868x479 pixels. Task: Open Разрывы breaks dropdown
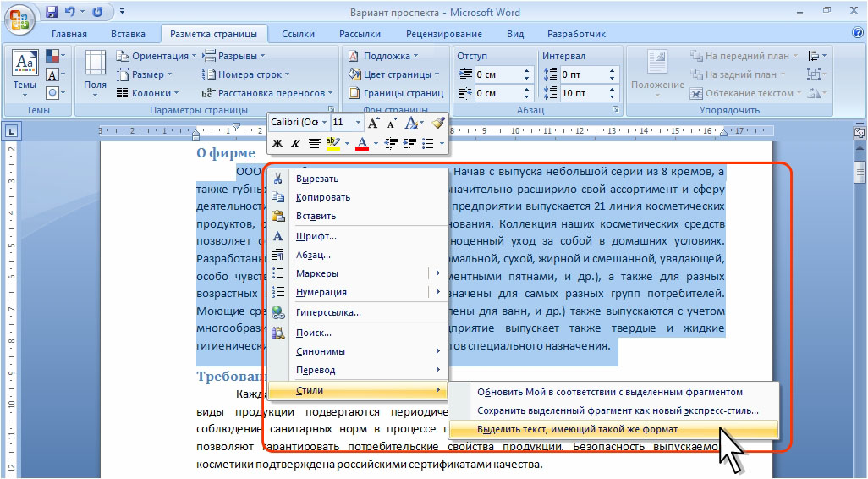[x=233, y=56]
